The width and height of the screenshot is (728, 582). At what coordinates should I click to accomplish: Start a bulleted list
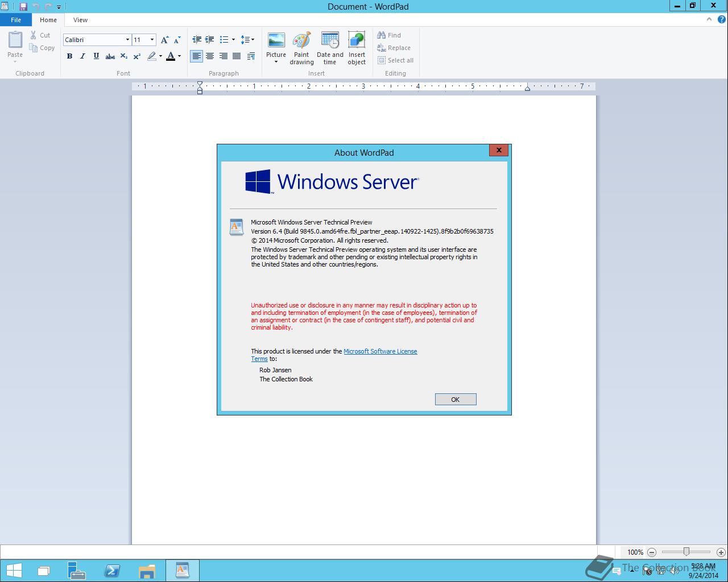tap(224, 40)
